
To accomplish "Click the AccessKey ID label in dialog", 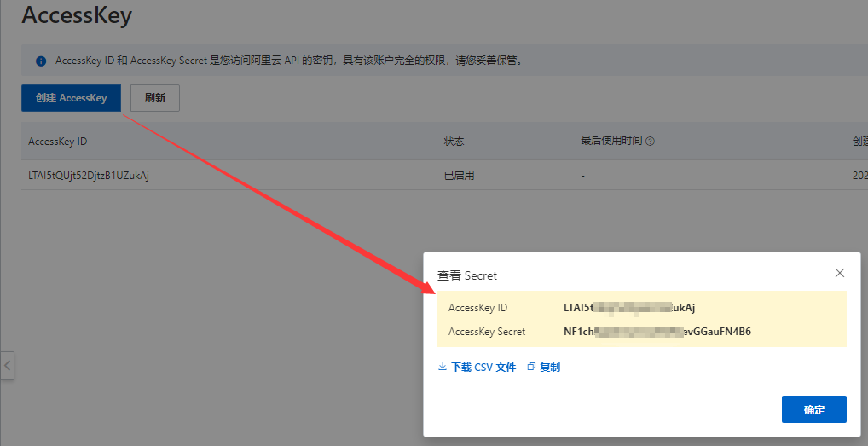I will tap(477, 308).
